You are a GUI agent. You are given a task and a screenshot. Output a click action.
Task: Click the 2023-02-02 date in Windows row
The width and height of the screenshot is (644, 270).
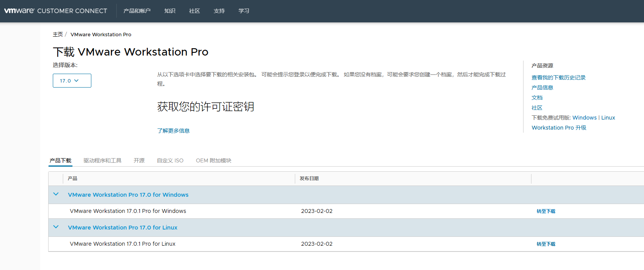pyautogui.click(x=317, y=211)
